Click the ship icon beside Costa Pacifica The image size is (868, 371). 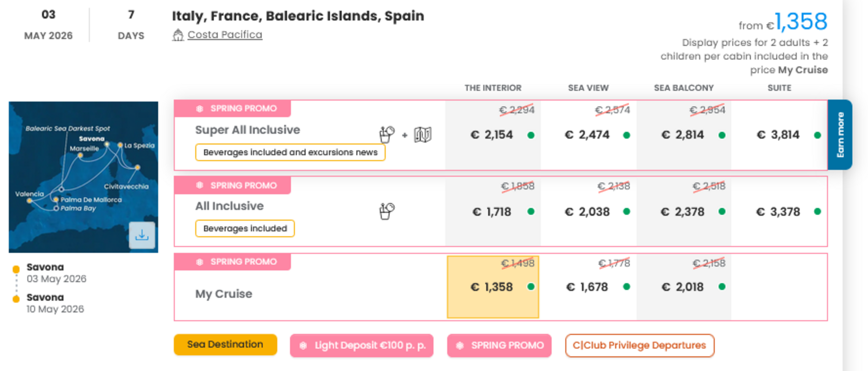click(x=178, y=35)
